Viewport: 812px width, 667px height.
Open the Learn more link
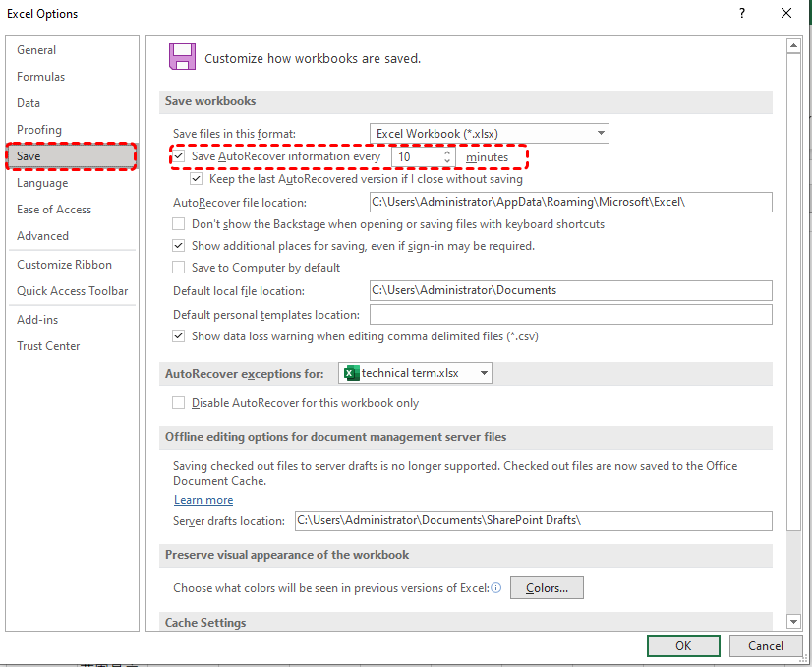203,500
